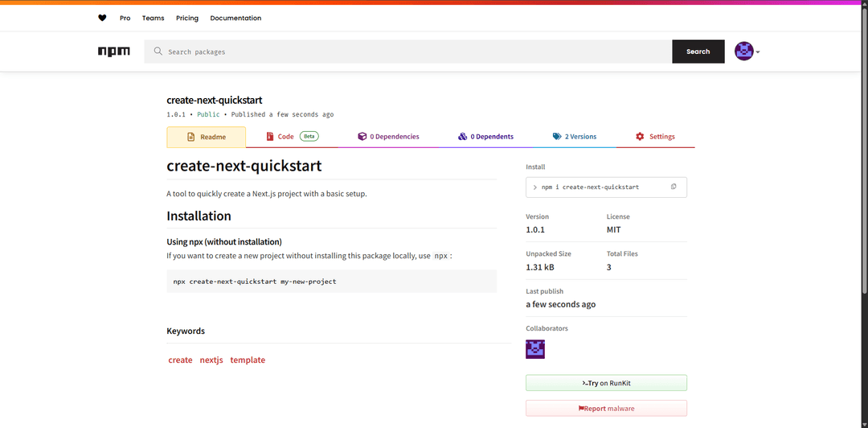Click the black heart icon in top bar
This screenshot has height=428, width=868.
102,18
